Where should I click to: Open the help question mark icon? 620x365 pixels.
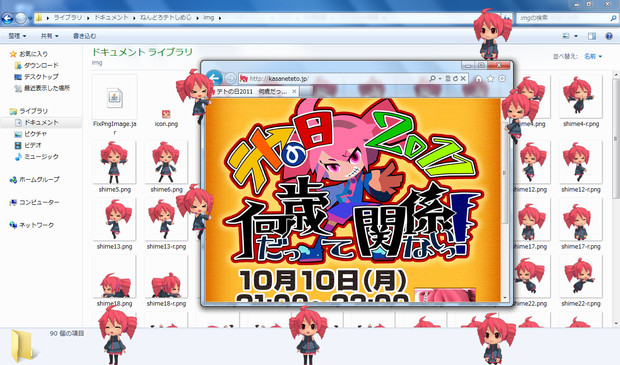(609, 36)
